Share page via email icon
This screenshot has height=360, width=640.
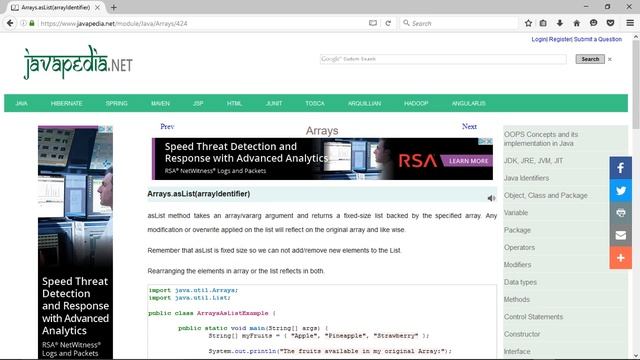pos(620,235)
